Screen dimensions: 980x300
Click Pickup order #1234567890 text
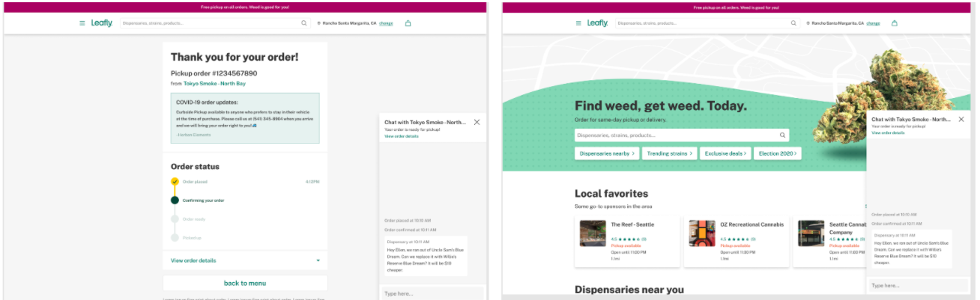[214, 73]
